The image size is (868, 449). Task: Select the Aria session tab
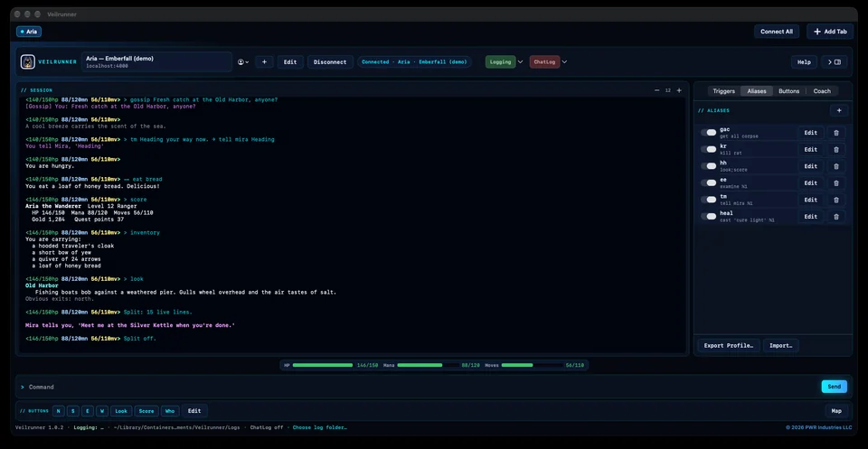coord(29,32)
